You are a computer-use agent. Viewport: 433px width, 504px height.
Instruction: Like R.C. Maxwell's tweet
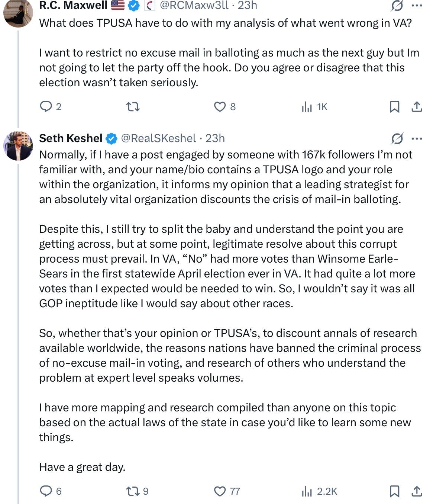coord(220,107)
